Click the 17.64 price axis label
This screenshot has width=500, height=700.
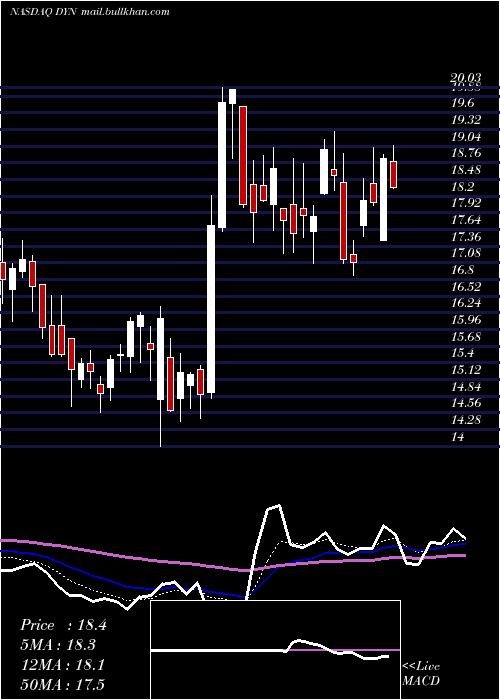466,220
